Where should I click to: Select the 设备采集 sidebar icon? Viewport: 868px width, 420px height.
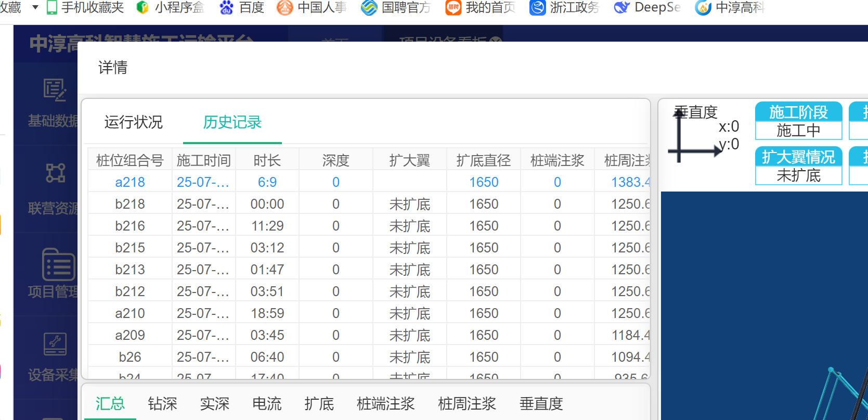point(55,344)
